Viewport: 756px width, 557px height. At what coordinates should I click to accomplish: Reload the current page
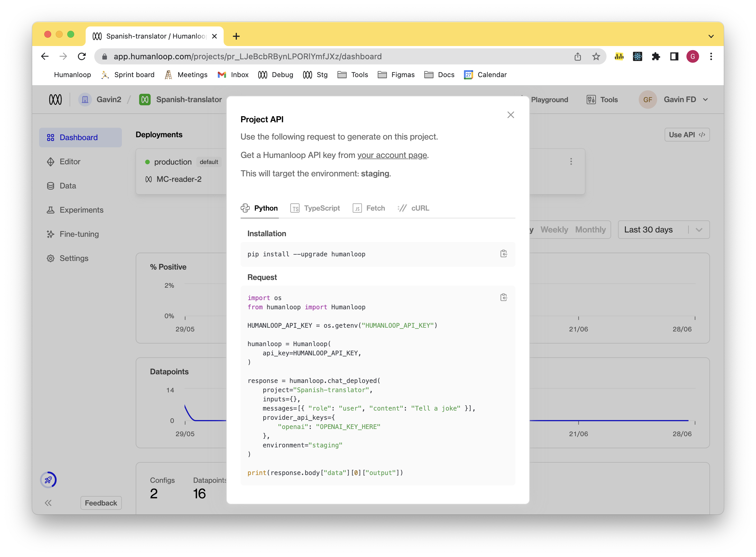point(82,56)
